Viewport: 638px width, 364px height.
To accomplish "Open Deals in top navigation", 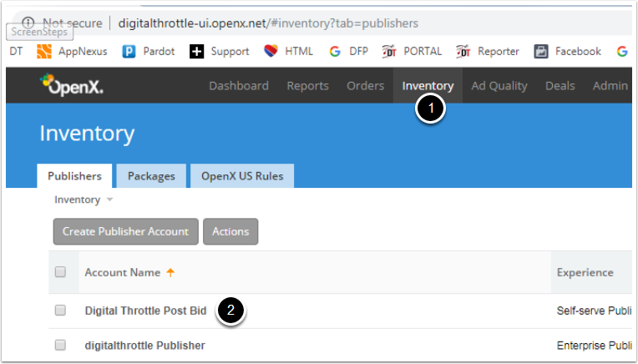I will click(x=560, y=86).
